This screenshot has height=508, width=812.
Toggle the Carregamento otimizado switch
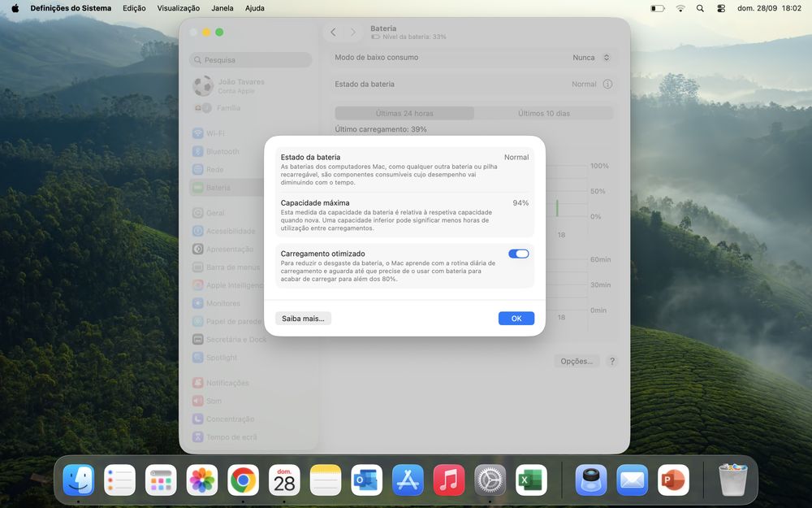[518, 254]
